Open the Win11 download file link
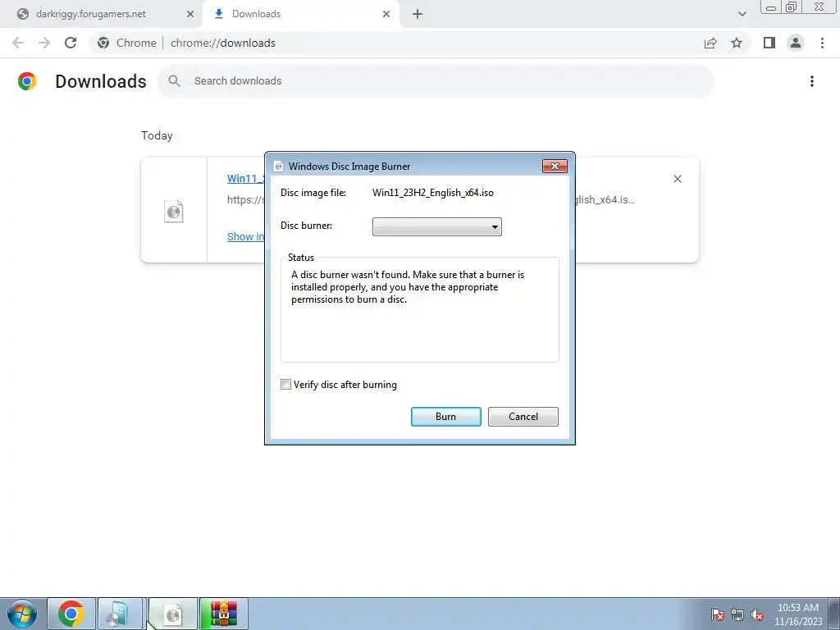The width and height of the screenshot is (840, 630). (x=246, y=178)
